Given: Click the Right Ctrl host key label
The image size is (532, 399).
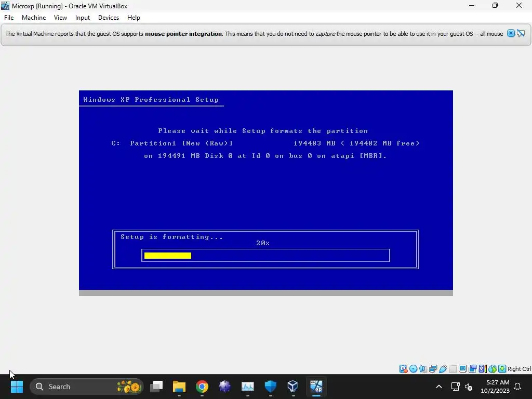Looking at the screenshot, I should point(520,369).
